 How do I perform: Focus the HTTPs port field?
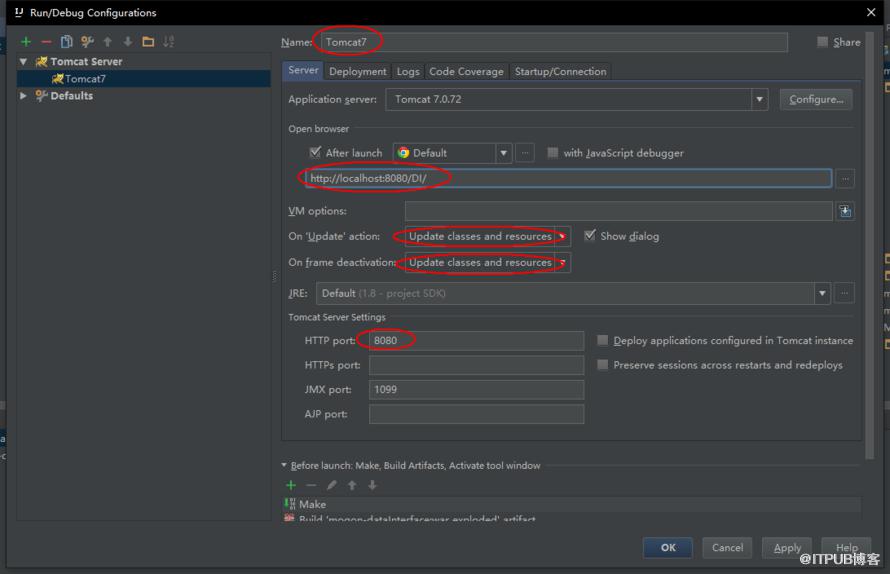pyautogui.click(x=476, y=365)
